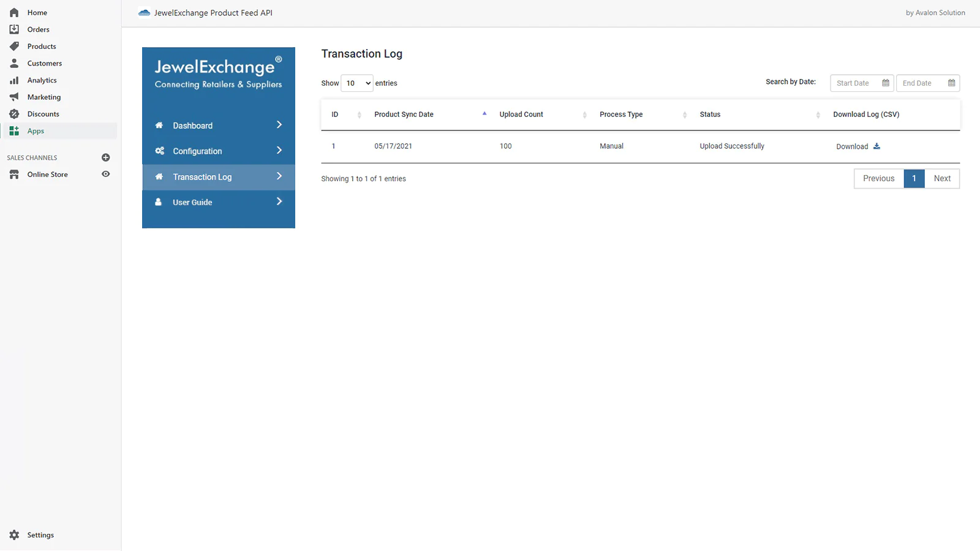Sort by Status column arrows
Screen dimensions: 980x551
click(818, 114)
